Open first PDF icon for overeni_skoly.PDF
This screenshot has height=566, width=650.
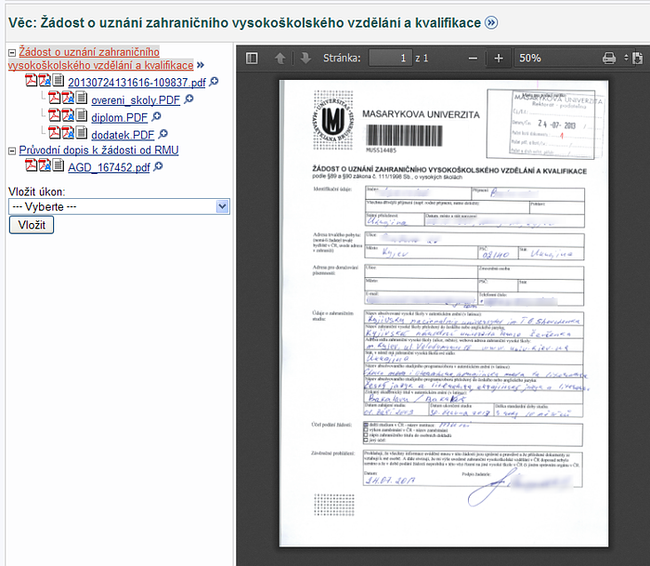54,98
